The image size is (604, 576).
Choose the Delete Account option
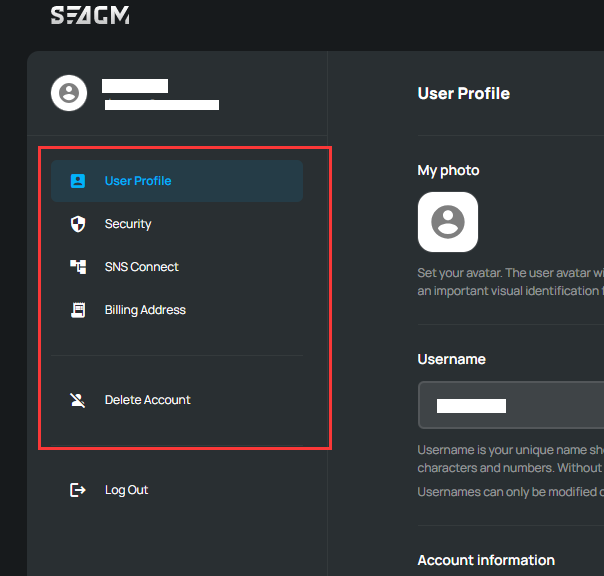coord(147,400)
